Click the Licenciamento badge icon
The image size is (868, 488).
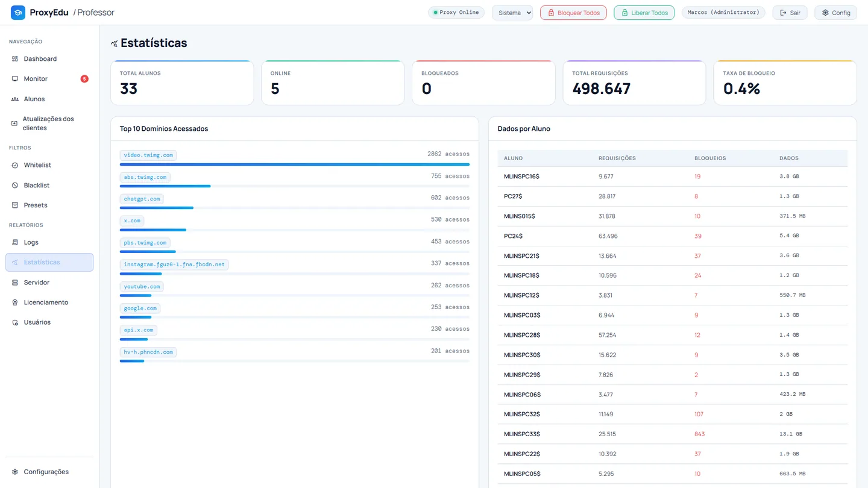15,302
